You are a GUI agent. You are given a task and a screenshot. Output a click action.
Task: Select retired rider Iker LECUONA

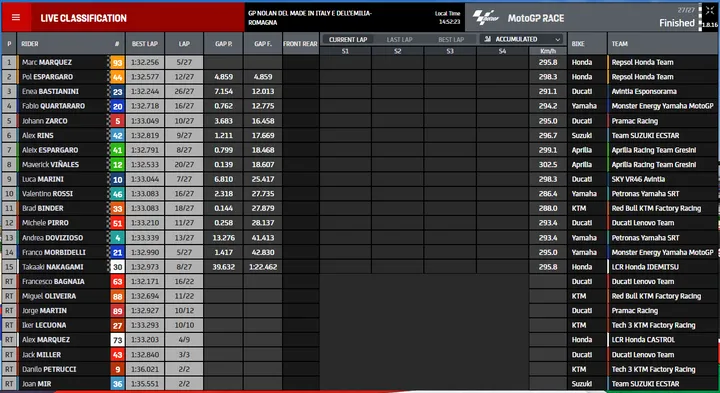click(x=44, y=325)
